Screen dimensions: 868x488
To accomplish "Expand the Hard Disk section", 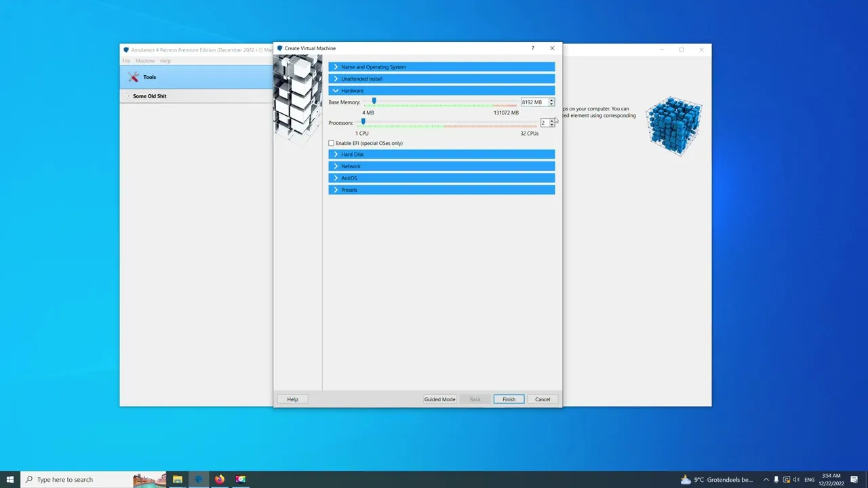I will pyautogui.click(x=441, y=155).
